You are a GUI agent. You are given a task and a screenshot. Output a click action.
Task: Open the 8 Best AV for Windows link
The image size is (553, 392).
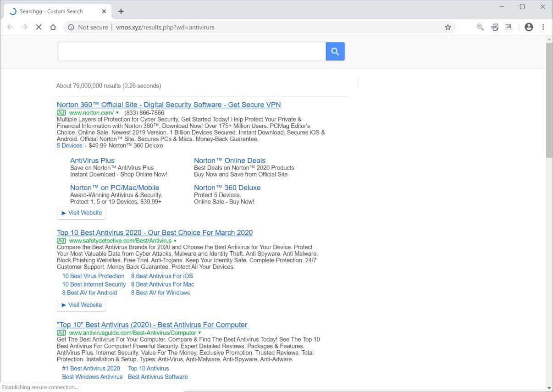point(160,293)
